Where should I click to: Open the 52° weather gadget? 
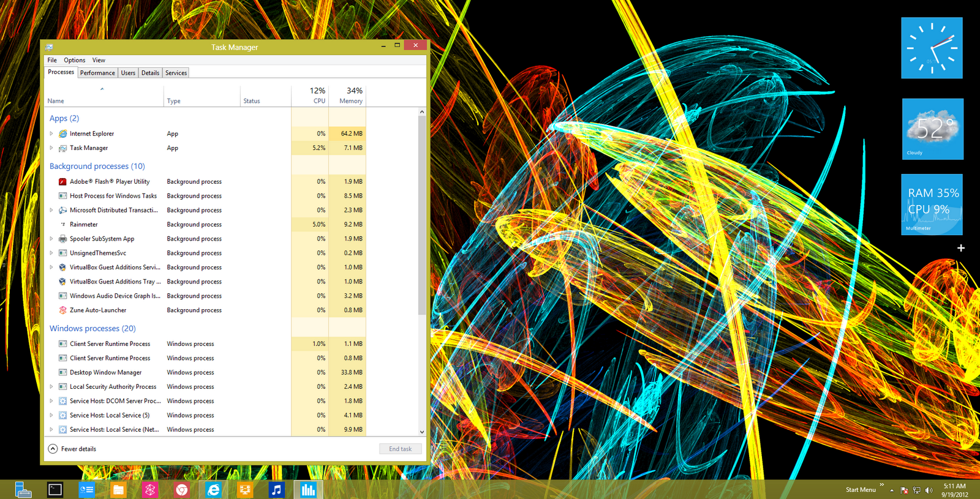point(932,129)
